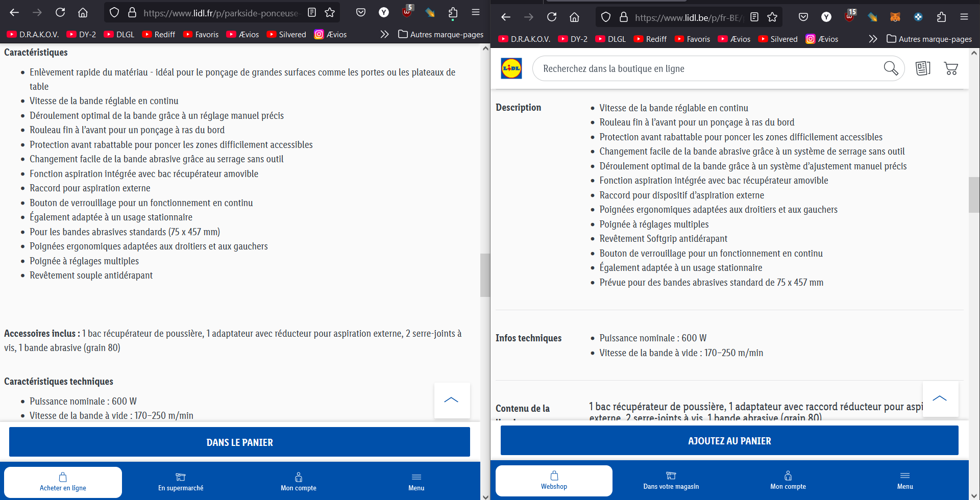This screenshot has width=980, height=500.
Task: Click the search magnifier icon on lidl.be
Action: pos(891,68)
